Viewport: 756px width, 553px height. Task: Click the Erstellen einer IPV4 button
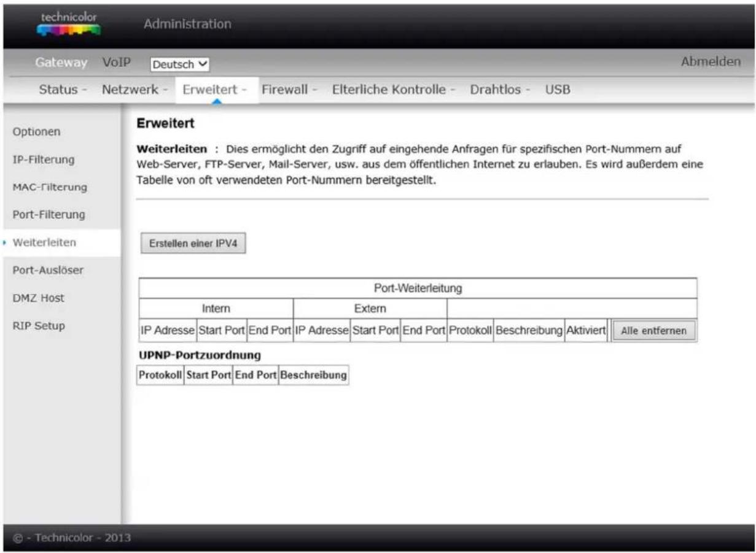pos(194,243)
